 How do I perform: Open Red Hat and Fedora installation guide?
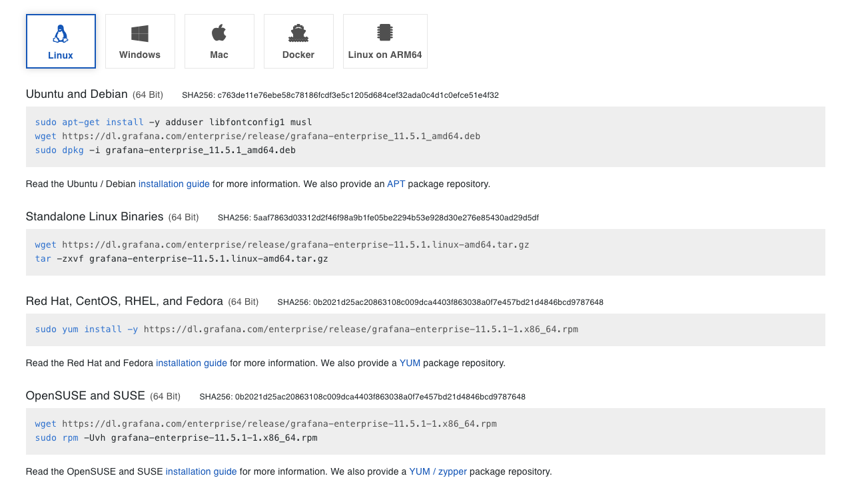point(191,363)
